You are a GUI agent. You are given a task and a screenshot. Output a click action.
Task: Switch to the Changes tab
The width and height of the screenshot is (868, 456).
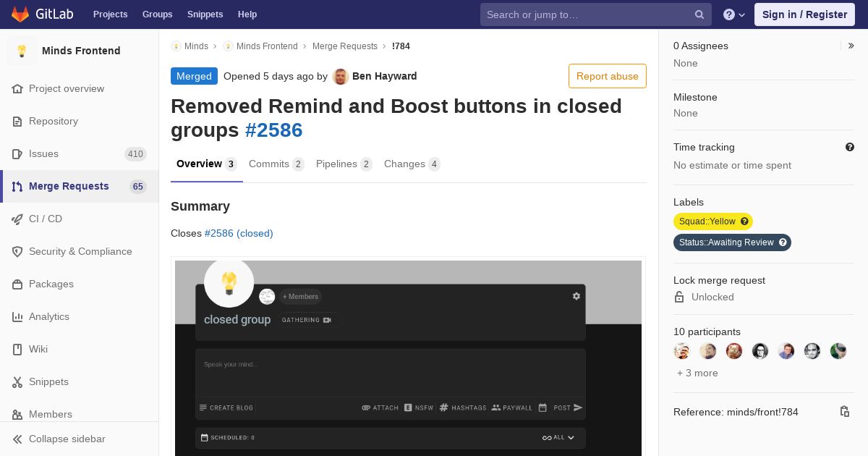[x=412, y=164]
